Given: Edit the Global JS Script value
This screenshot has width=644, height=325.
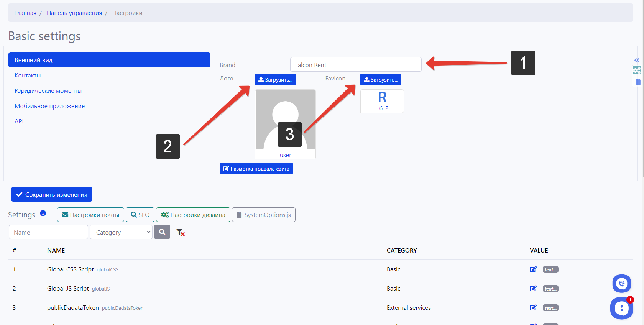Looking at the screenshot, I should [x=533, y=289].
